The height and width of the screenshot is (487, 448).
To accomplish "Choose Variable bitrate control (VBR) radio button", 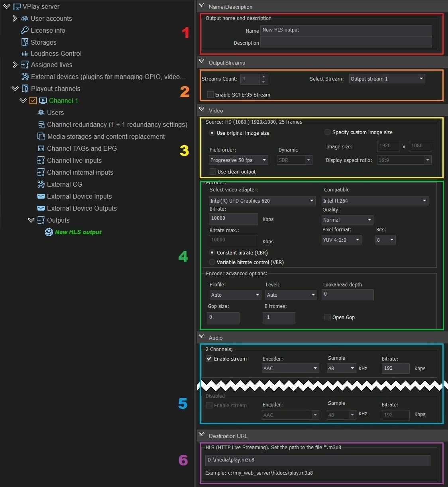I will (212, 262).
